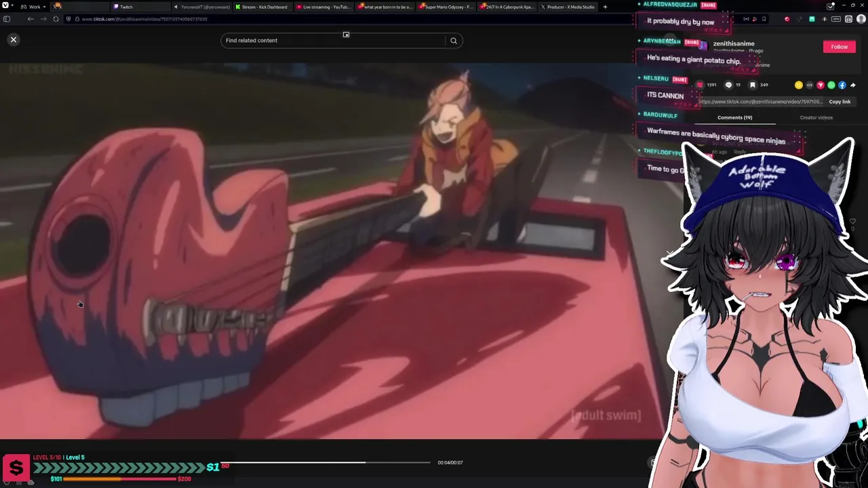868x488 pixels.
Task: Toggle the browser sidebar panel icon
Action: [7, 19]
